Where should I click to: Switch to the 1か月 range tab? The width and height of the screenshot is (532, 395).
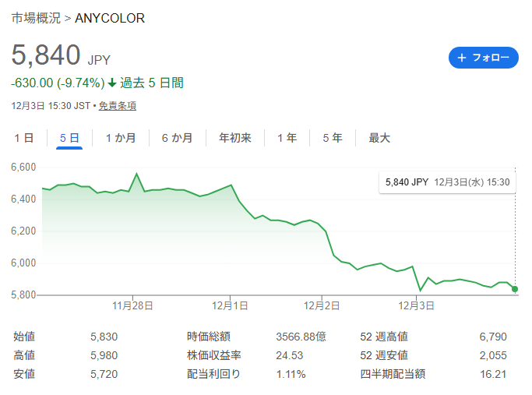pyautogui.click(x=121, y=138)
